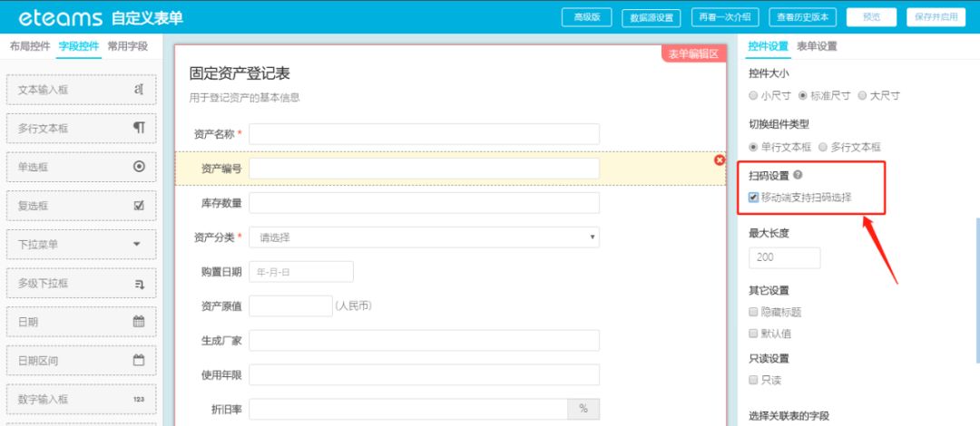Remove the 资产编号 field with red X

click(720, 160)
